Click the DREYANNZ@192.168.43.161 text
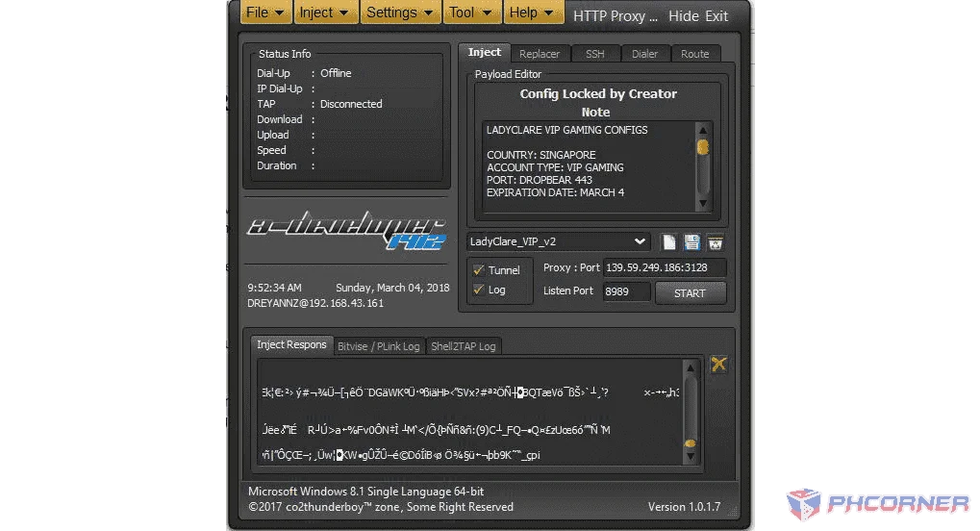 [315, 303]
